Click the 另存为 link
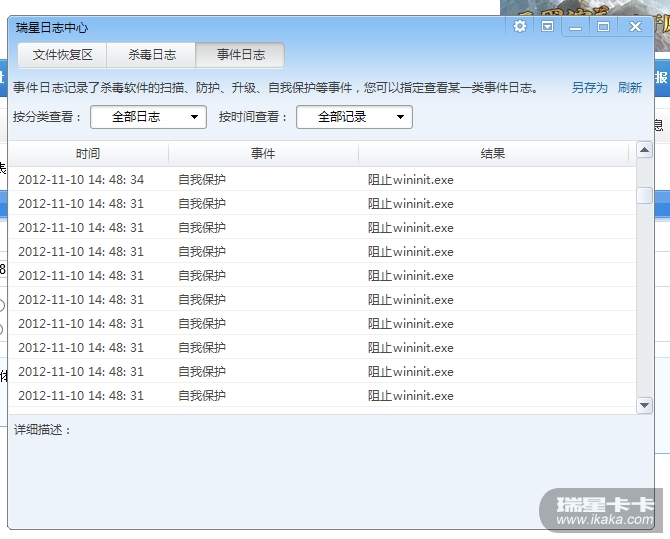The height and width of the screenshot is (539, 670). coord(589,88)
